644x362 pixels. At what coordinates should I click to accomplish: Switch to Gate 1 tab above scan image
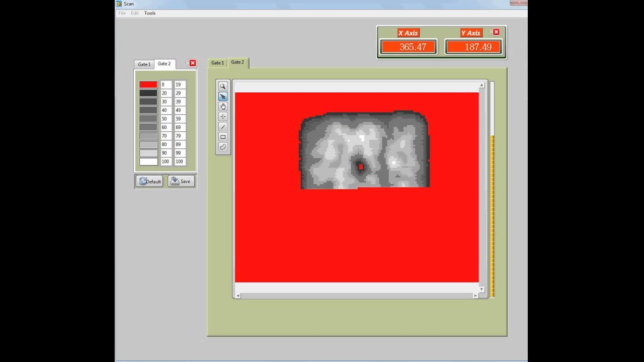pyautogui.click(x=217, y=63)
